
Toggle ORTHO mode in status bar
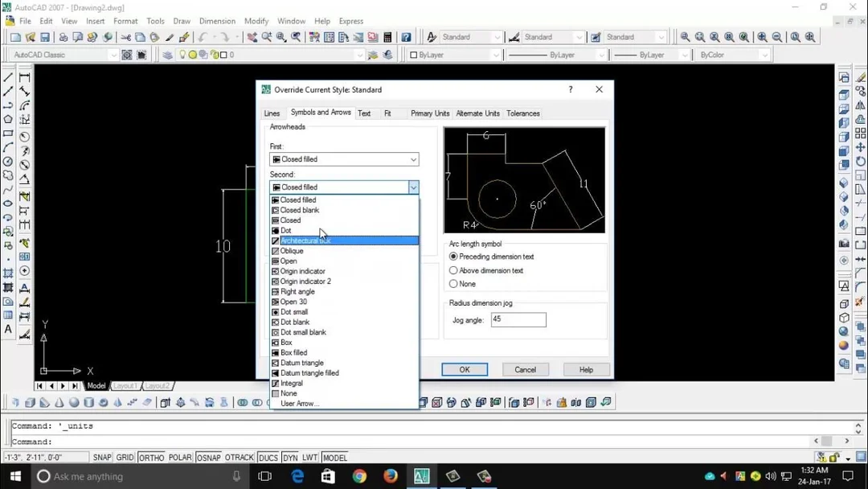151,458
